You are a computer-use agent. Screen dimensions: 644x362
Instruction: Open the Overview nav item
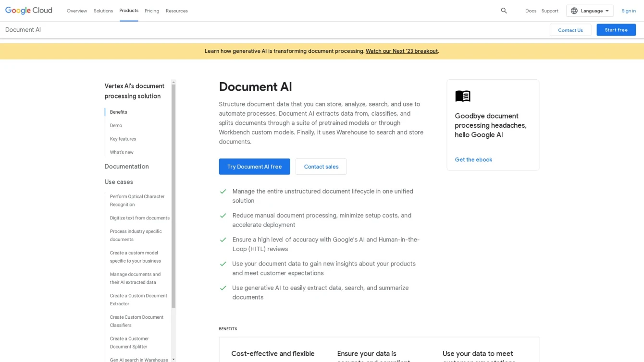(77, 11)
